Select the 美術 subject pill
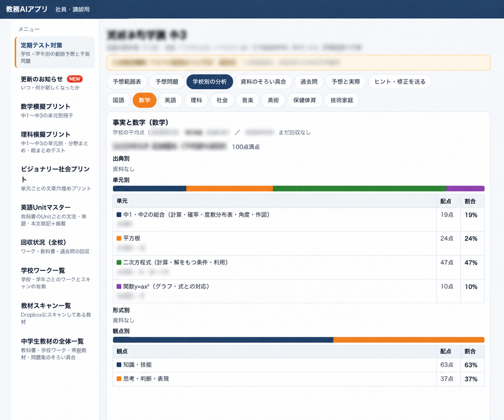The height and width of the screenshot is (420, 504). [273, 100]
